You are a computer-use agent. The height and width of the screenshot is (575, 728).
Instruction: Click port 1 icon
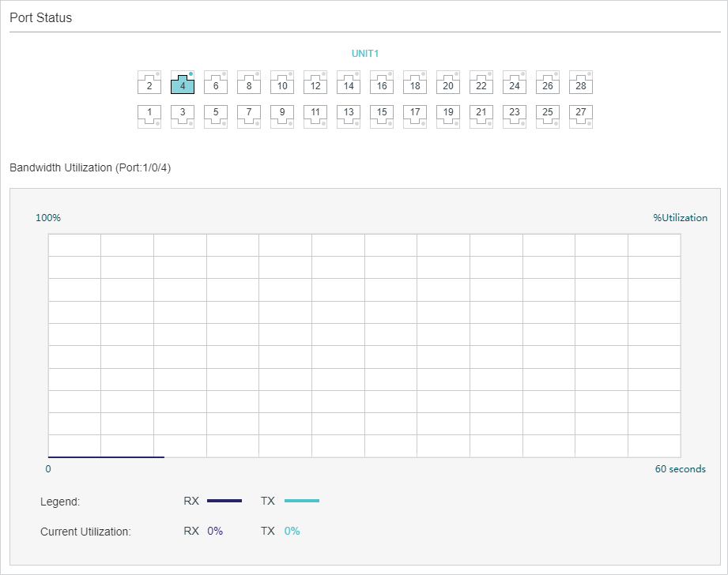pos(149,116)
